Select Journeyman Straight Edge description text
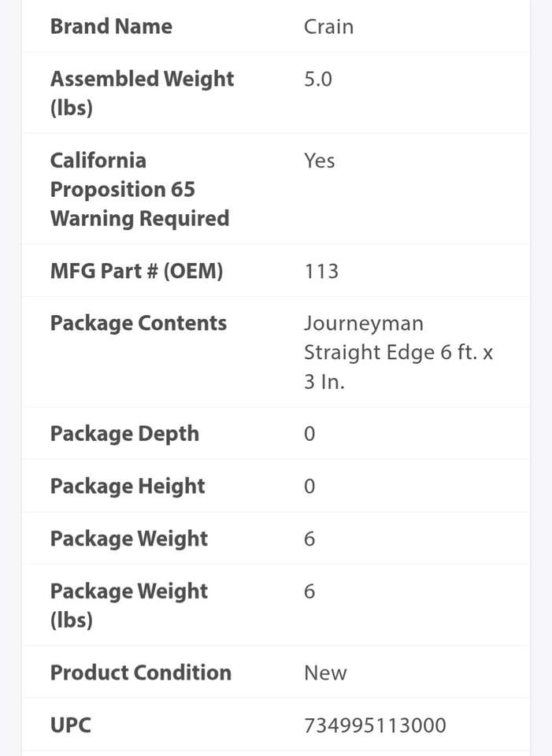The image size is (552, 756). (398, 352)
